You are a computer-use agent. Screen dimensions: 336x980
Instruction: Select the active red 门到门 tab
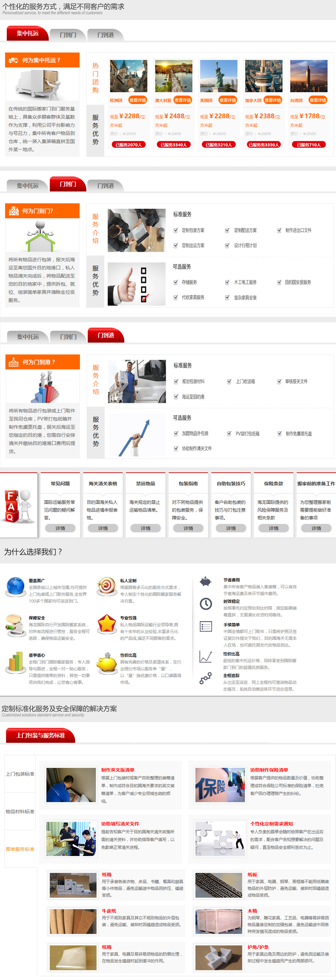(x=68, y=184)
